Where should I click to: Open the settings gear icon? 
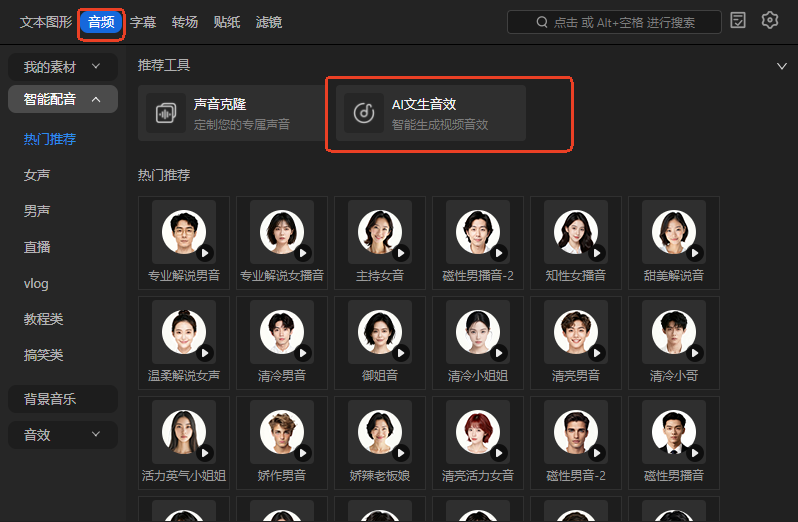pyautogui.click(x=770, y=20)
